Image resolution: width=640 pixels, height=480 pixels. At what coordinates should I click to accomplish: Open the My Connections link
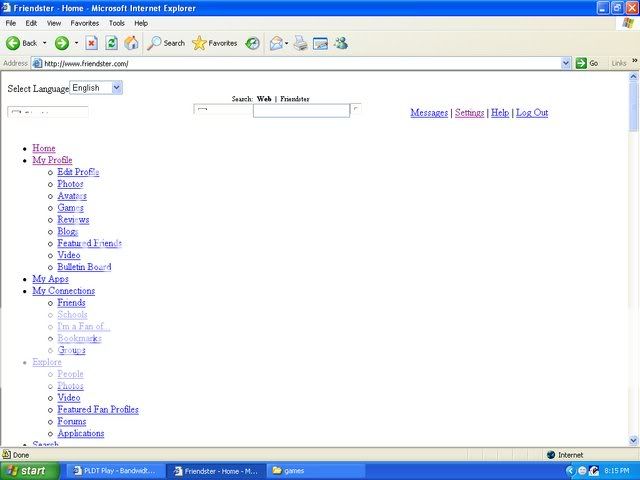click(64, 291)
